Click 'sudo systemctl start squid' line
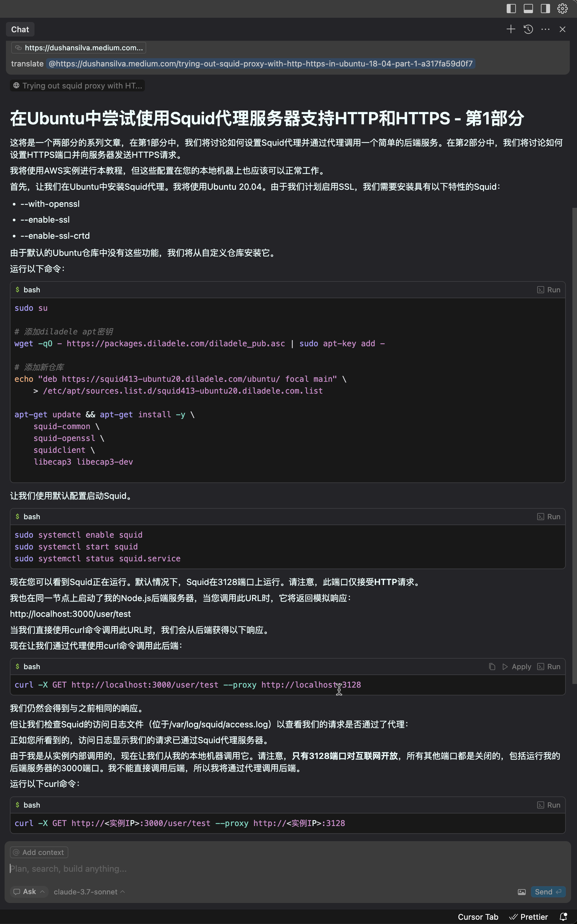The height and width of the screenshot is (924, 577). pos(76,547)
